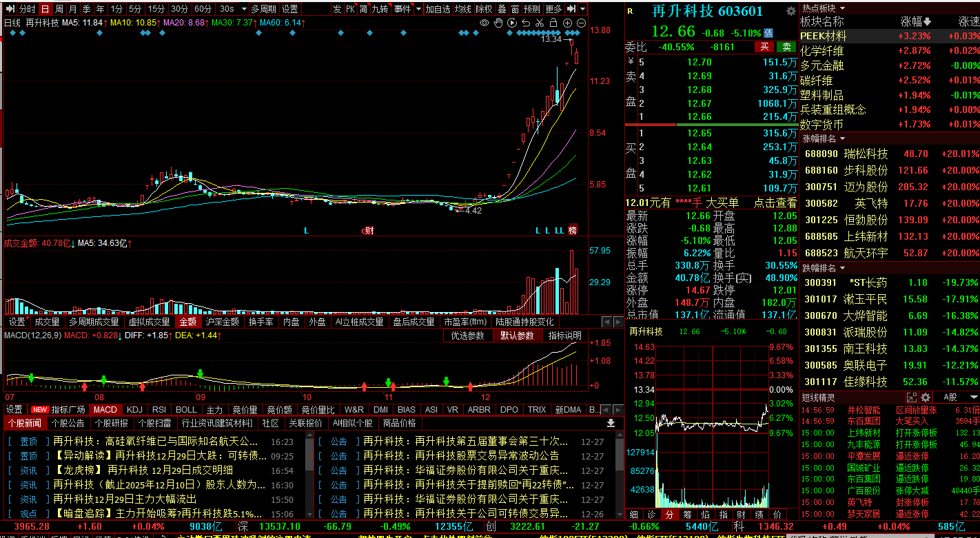This screenshot has width=980, height=538.
Task: Toggle the eye visibility icon on chart
Action: [x=484, y=23]
